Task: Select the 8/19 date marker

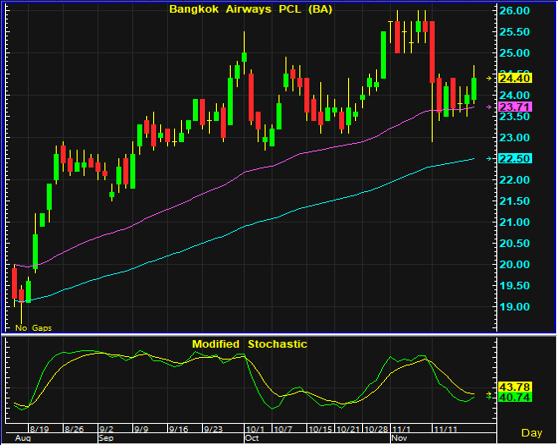Action: pos(39,429)
